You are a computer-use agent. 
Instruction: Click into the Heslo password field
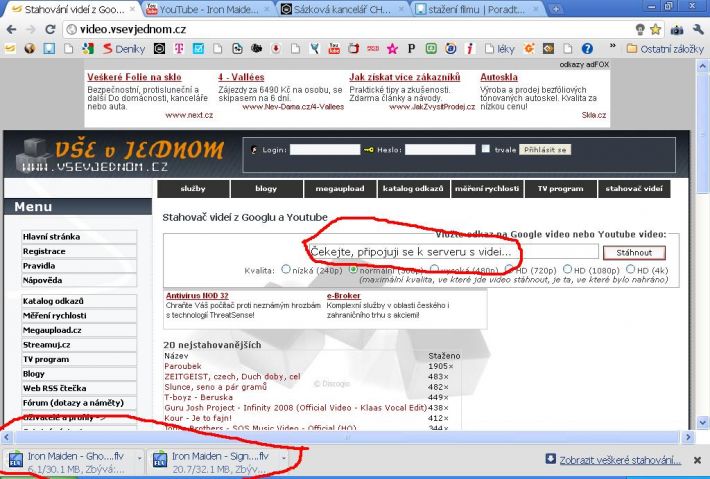(x=440, y=149)
